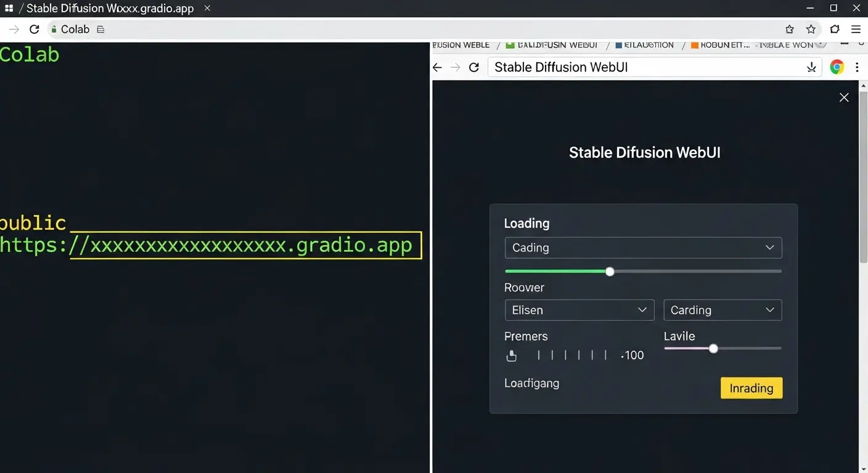Click the yellow Inrading button
The image size is (868, 473).
pyautogui.click(x=751, y=388)
